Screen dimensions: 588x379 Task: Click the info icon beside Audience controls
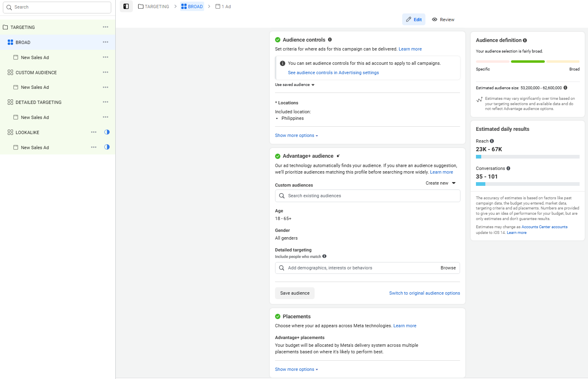point(330,40)
